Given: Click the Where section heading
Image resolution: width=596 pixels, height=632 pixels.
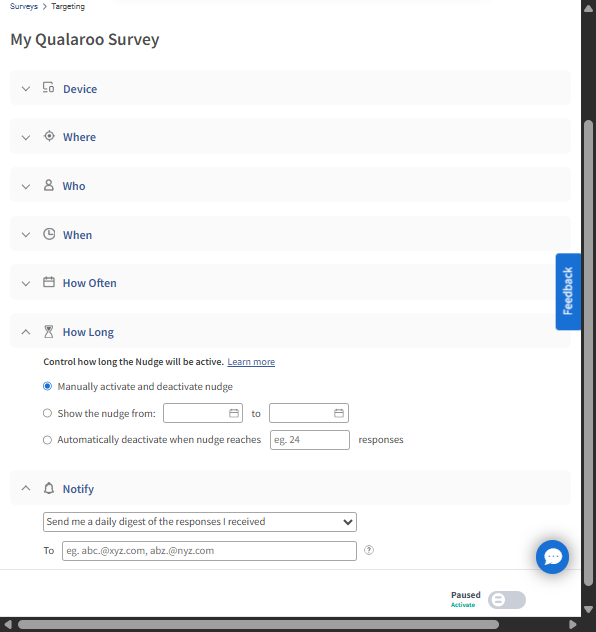Looking at the screenshot, I should point(79,137).
